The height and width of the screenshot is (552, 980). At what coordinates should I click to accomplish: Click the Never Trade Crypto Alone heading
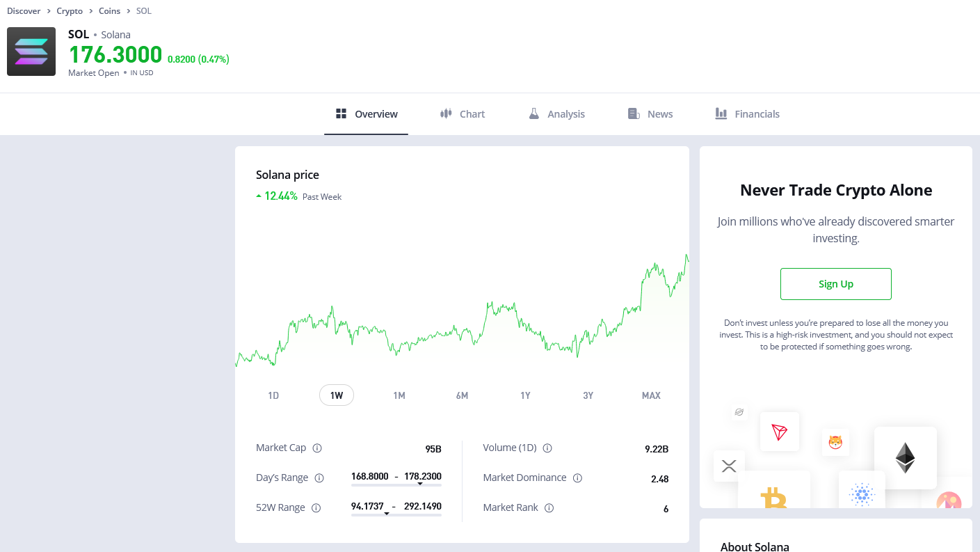point(836,190)
